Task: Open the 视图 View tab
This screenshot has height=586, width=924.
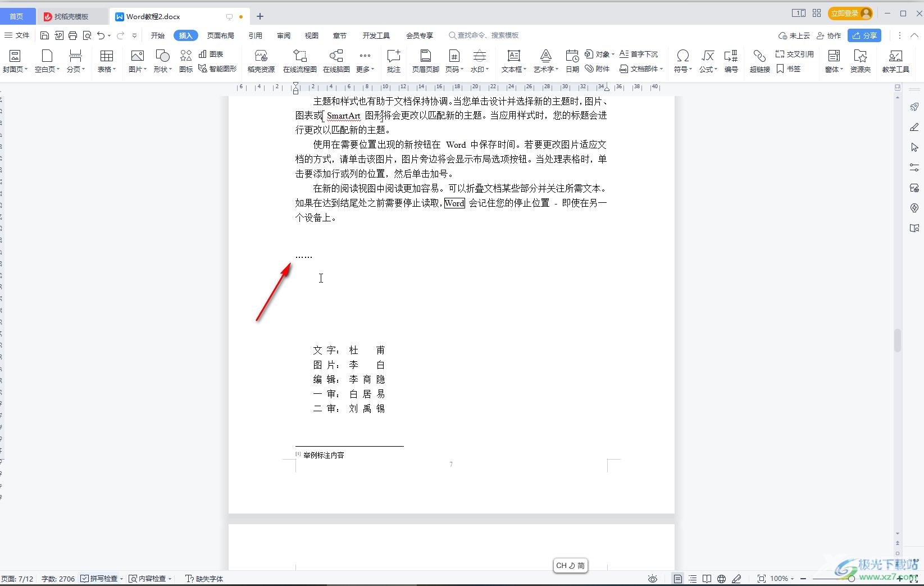Action: point(312,35)
